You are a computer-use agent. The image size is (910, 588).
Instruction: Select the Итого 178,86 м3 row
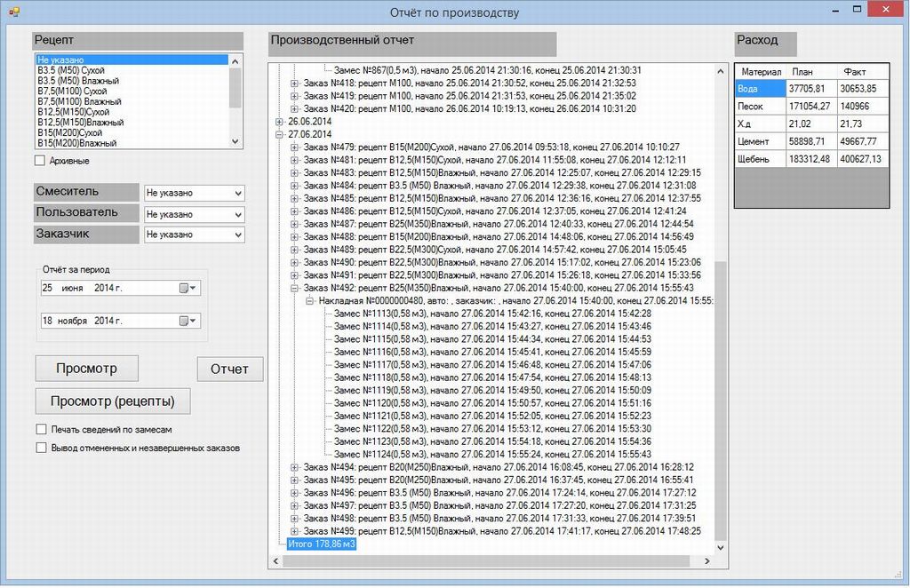pyautogui.click(x=322, y=544)
